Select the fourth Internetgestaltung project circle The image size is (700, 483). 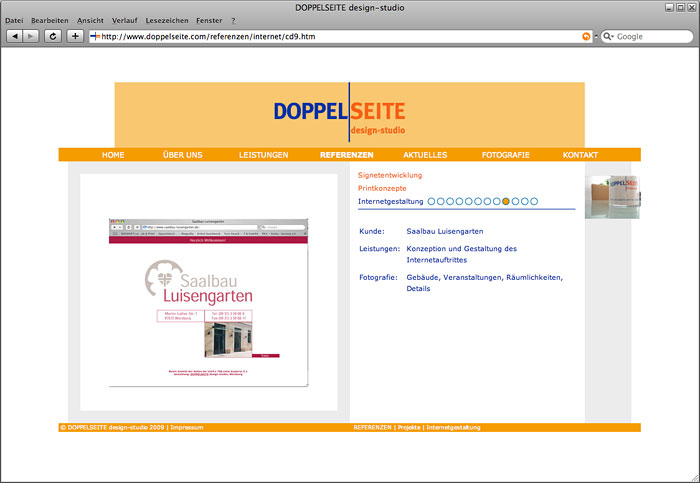(x=459, y=201)
